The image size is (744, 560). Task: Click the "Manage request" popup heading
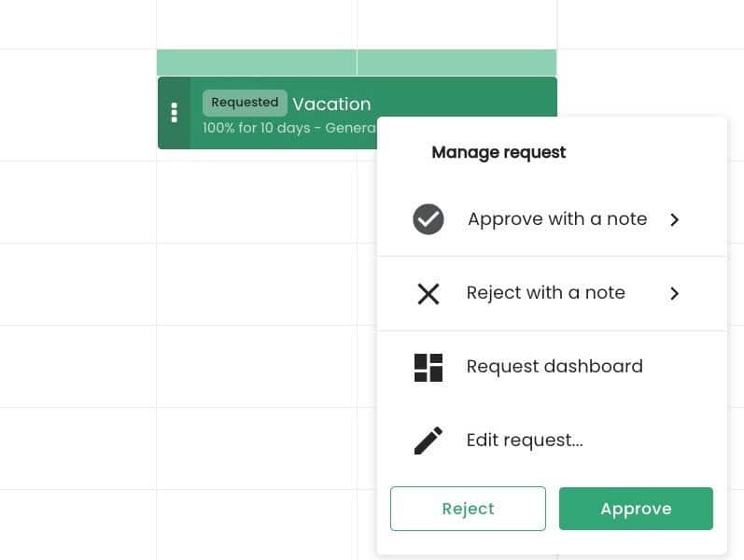click(x=498, y=152)
